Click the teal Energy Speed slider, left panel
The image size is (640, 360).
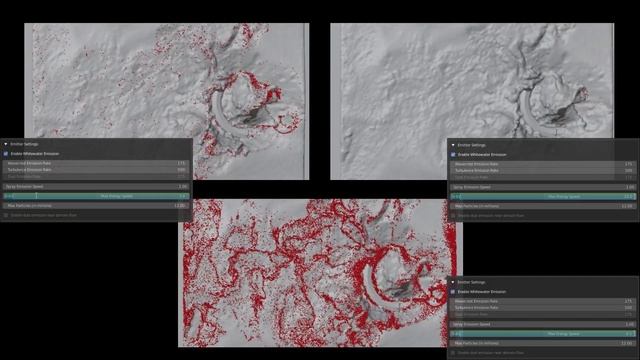click(96, 196)
